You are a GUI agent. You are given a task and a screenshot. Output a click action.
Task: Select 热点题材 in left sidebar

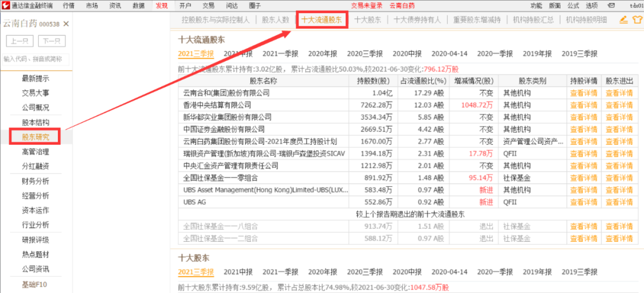click(x=36, y=254)
